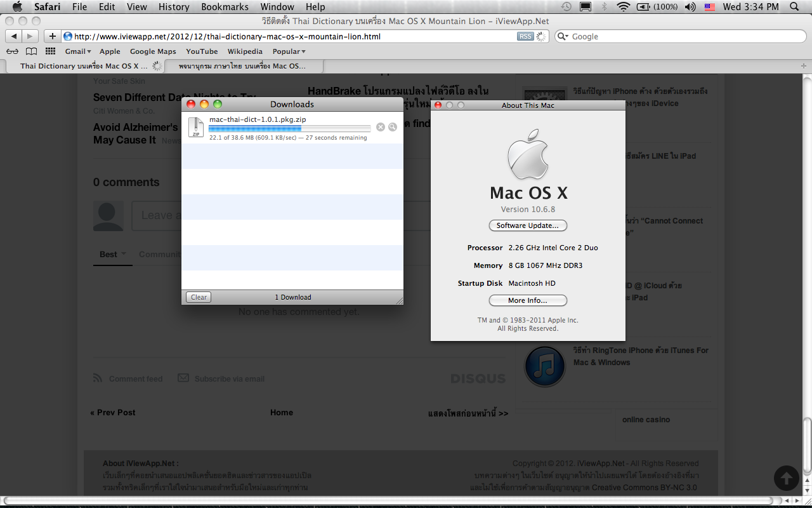Open the Apple menu

point(17,7)
